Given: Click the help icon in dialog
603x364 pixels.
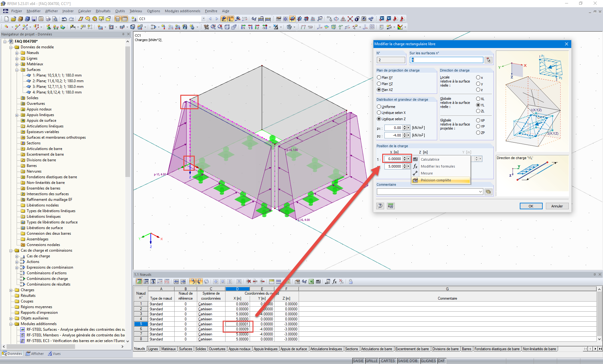Looking at the screenshot, I should [x=380, y=206].
